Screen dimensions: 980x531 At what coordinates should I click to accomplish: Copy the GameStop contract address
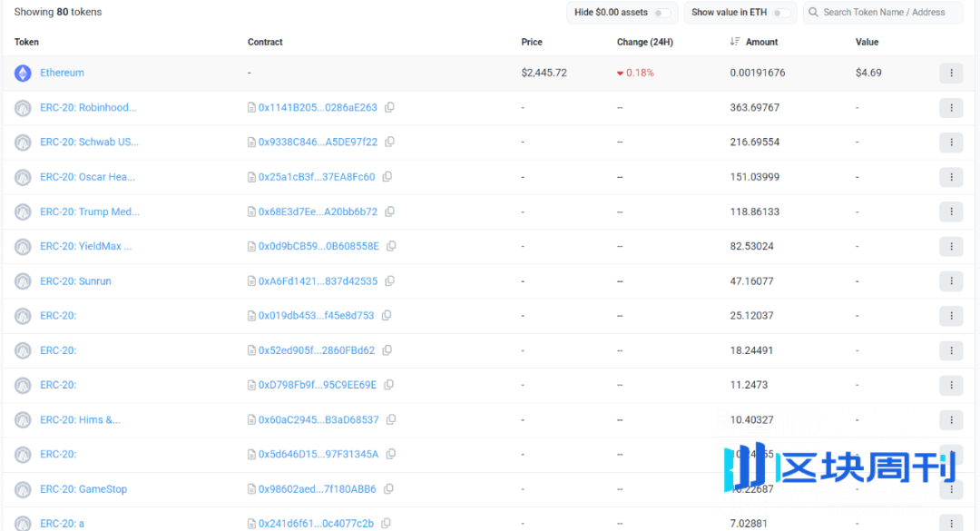pyautogui.click(x=388, y=489)
